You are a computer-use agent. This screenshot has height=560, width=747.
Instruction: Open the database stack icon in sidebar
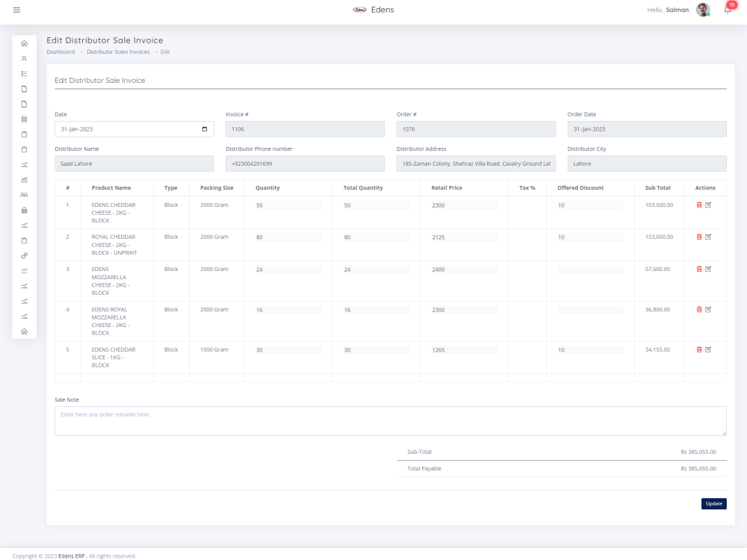pyautogui.click(x=25, y=119)
